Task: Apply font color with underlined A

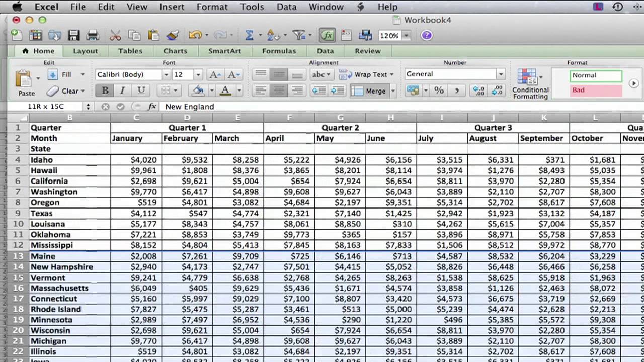Action: [225, 90]
